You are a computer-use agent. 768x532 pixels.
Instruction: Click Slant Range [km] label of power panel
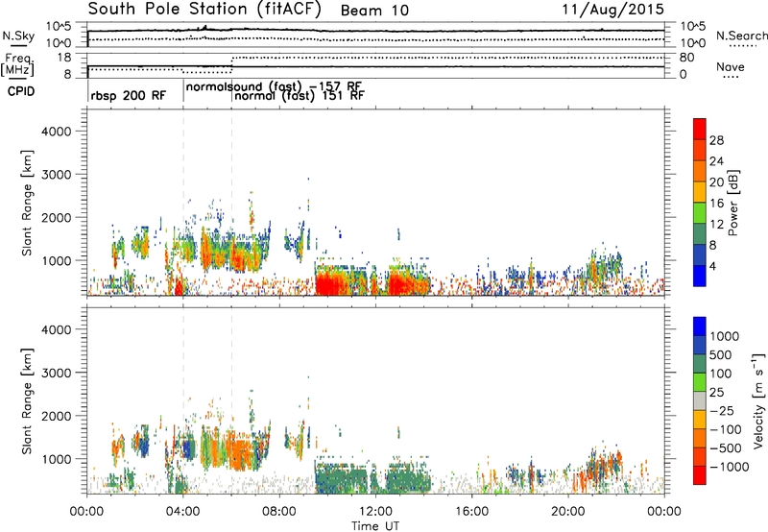point(27,203)
